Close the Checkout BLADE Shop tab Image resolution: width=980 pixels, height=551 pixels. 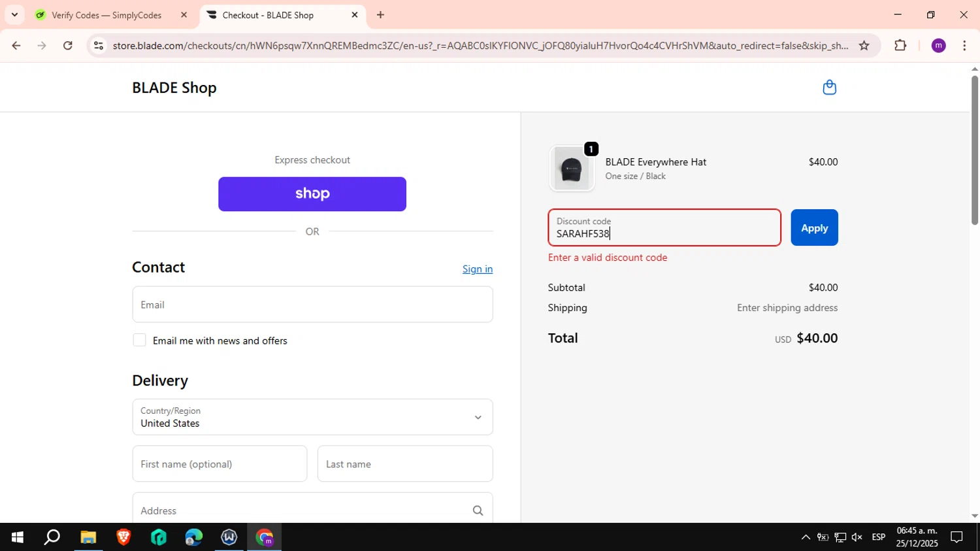click(355, 15)
